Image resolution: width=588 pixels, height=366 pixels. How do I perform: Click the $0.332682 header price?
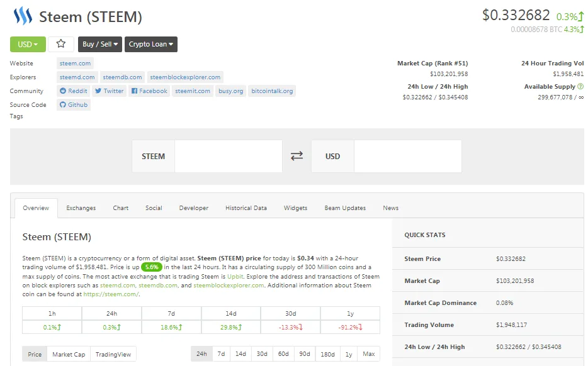click(x=516, y=15)
